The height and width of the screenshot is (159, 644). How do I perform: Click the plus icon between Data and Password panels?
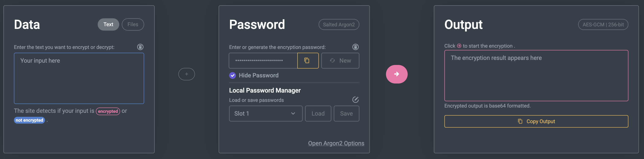pyautogui.click(x=187, y=74)
